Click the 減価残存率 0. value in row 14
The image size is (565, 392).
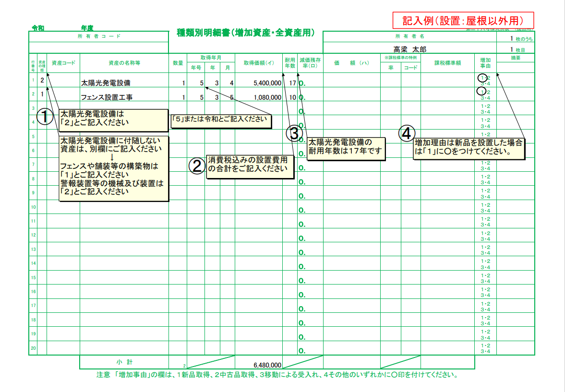[x=302, y=267]
